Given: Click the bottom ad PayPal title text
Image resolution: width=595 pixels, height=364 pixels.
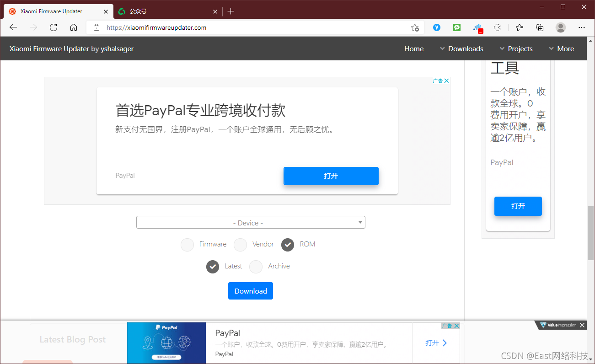Looking at the screenshot, I should click(x=227, y=333).
